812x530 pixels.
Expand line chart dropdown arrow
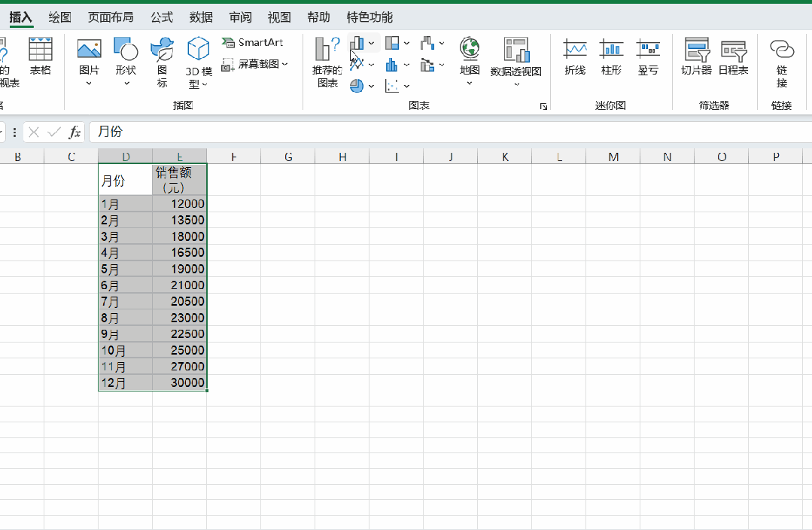pyautogui.click(x=371, y=65)
